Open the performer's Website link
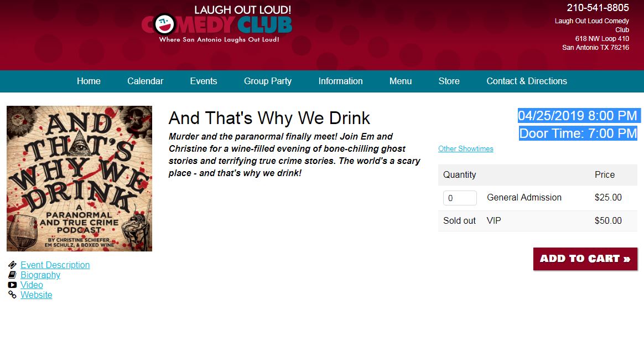This screenshot has height=360, width=644. point(36,295)
